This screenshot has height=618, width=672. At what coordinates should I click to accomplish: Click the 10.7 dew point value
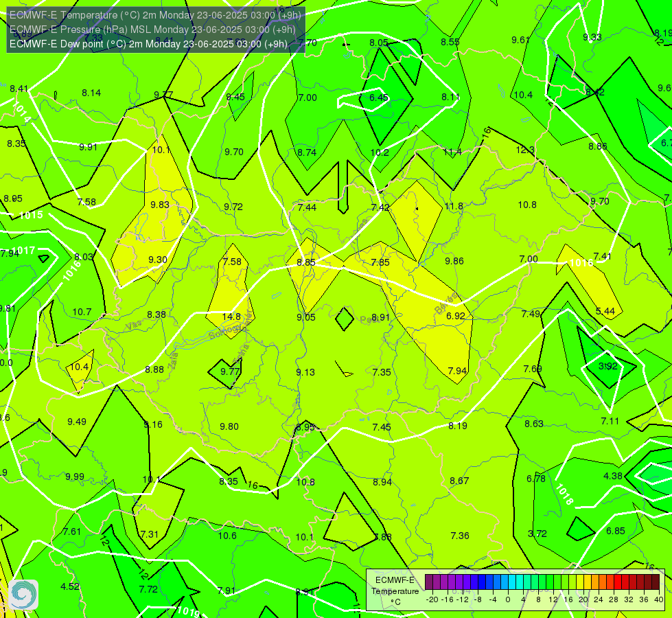[82, 312]
